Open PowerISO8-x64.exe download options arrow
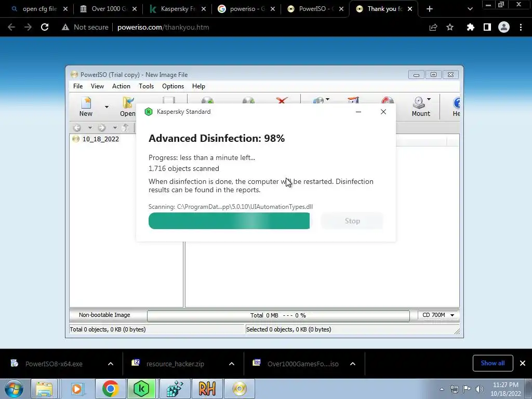This screenshot has width=532, height=399. point(111,364)
